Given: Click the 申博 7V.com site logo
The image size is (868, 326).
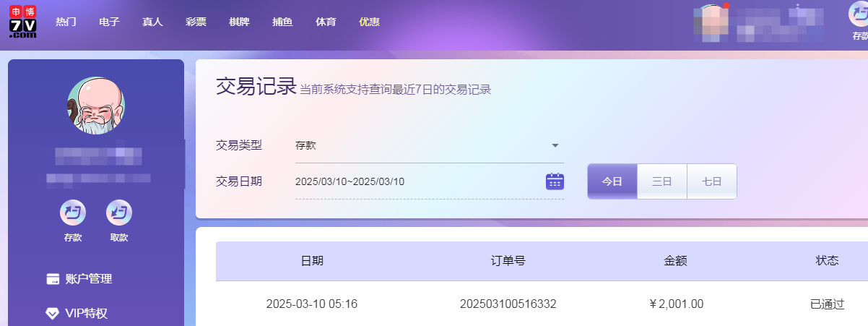Looking at the screenshot, I should click(x=22, y=22).
